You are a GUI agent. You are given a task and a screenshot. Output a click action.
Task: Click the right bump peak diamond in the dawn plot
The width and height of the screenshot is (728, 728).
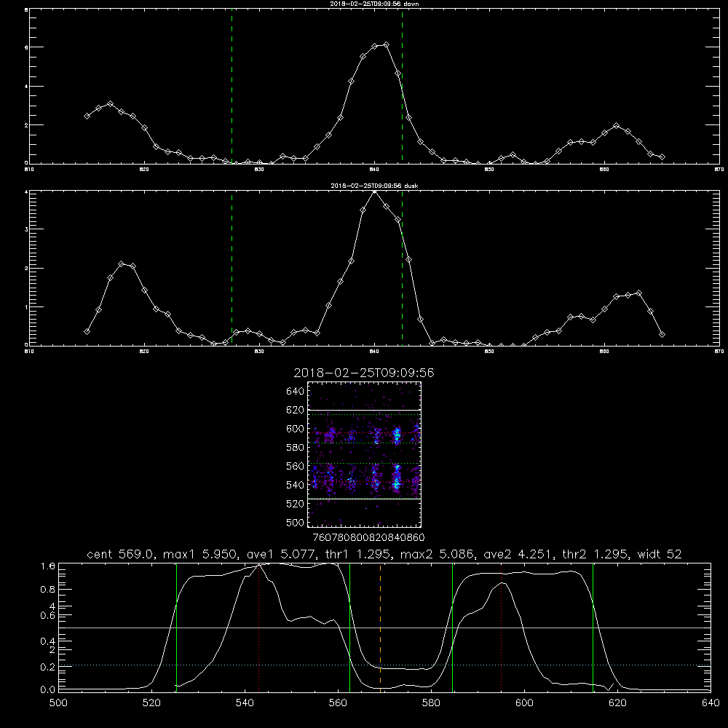616,125
